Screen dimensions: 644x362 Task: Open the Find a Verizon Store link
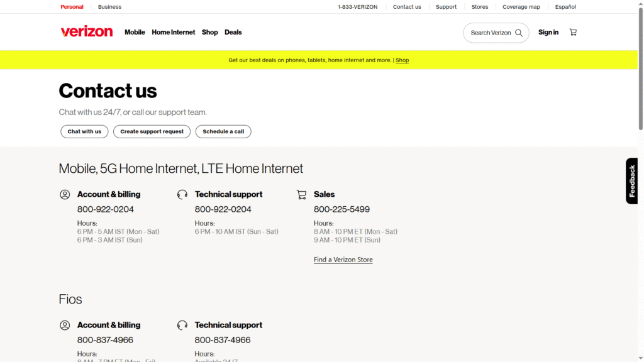click(343, 259)
